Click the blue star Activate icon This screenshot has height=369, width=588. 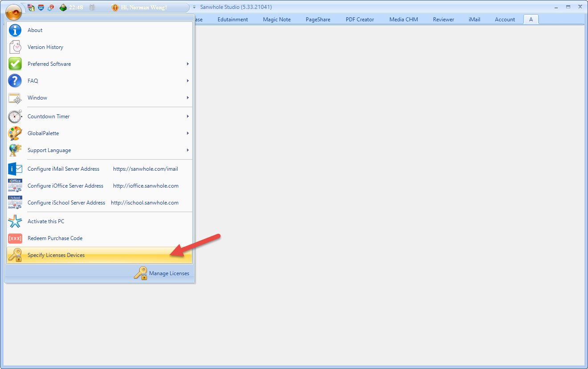(15, 221)
